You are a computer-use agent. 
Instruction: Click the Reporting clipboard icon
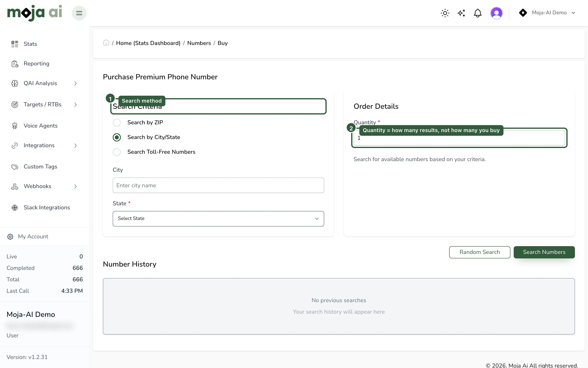(x=14, y=64)
